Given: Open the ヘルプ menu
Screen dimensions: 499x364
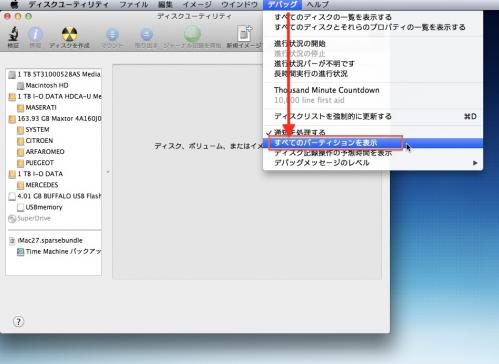Looking at the screenshot, I should click(318, 5).
